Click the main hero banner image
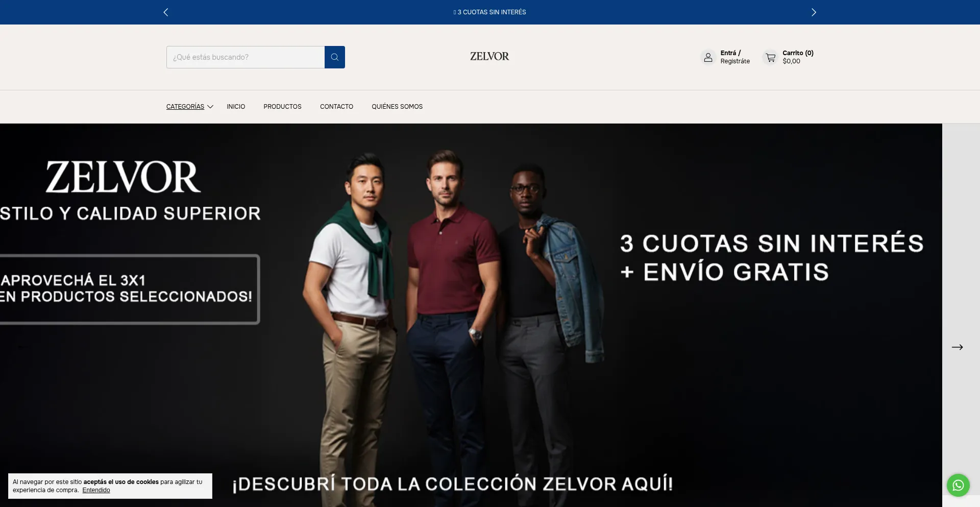980x507 pixels. pyautogui.click(x=471, y=315)
